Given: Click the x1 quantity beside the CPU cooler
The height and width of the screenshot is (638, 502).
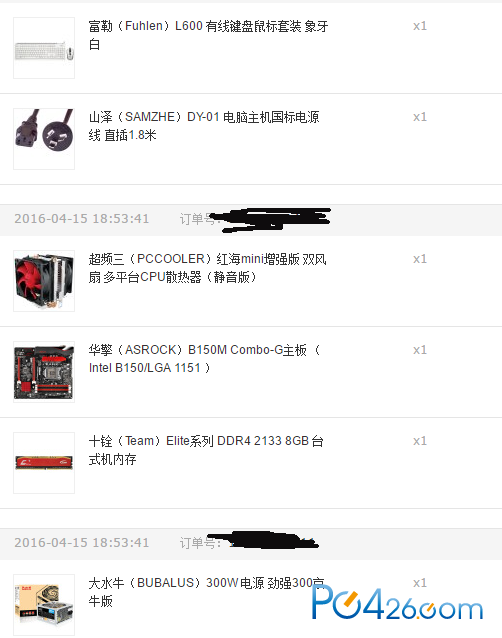Looking at the screenshot, I should click(x=420, y=259).
